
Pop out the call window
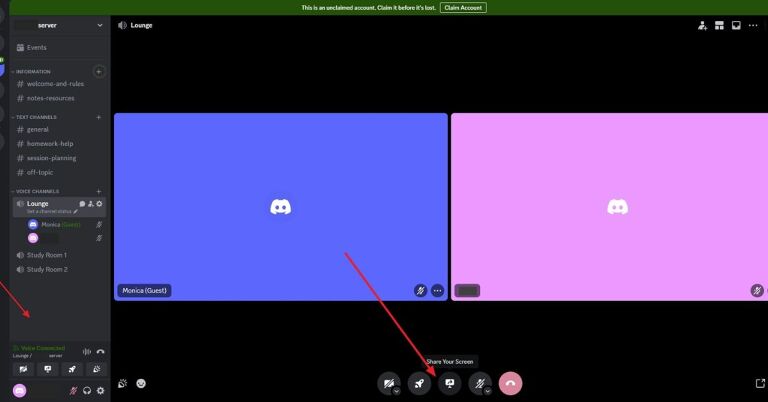pos(760,383)
